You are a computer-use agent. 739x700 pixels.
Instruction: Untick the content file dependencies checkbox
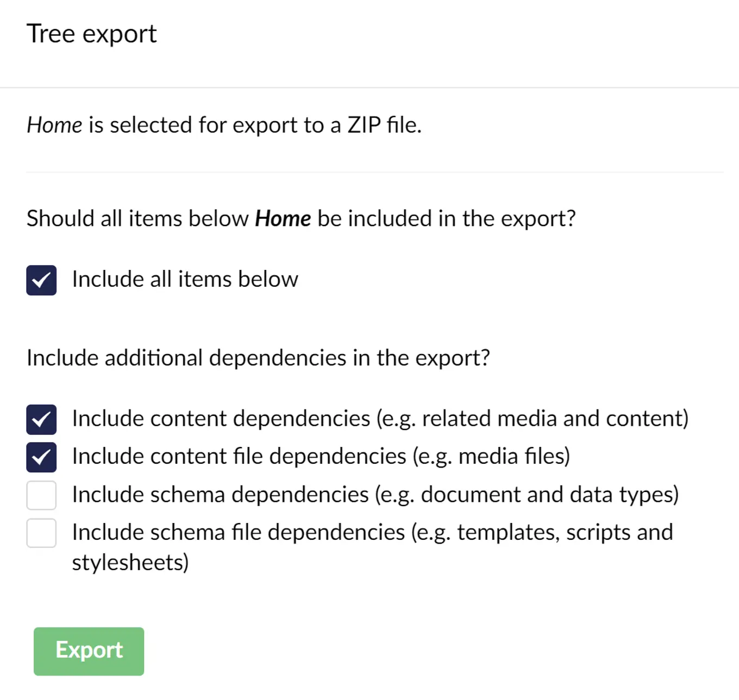[x=41, y=457]
